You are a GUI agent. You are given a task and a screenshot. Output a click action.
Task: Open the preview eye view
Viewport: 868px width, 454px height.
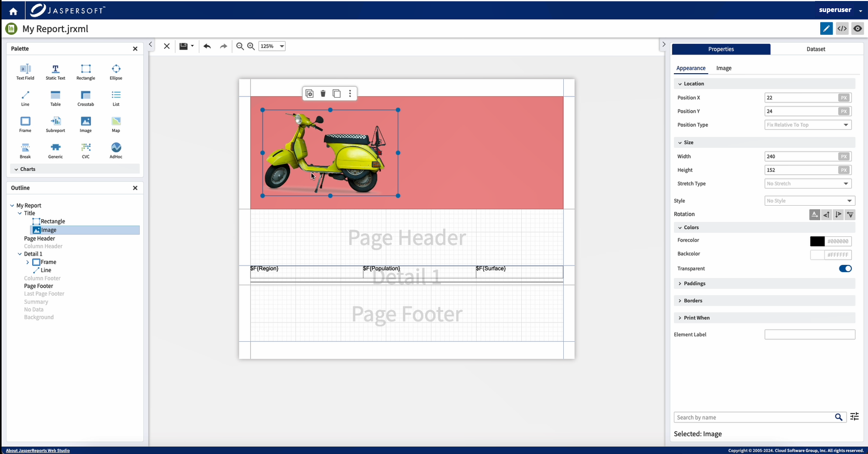(858, 29)
